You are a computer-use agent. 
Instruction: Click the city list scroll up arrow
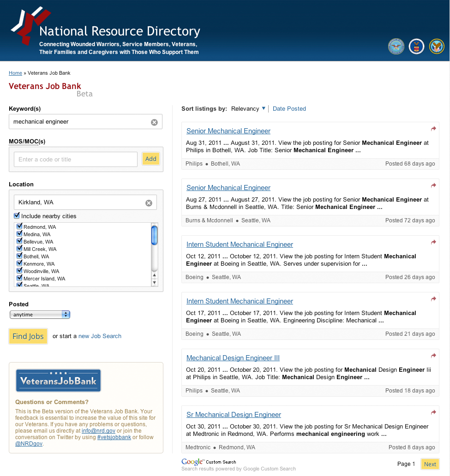coord(154,275)
